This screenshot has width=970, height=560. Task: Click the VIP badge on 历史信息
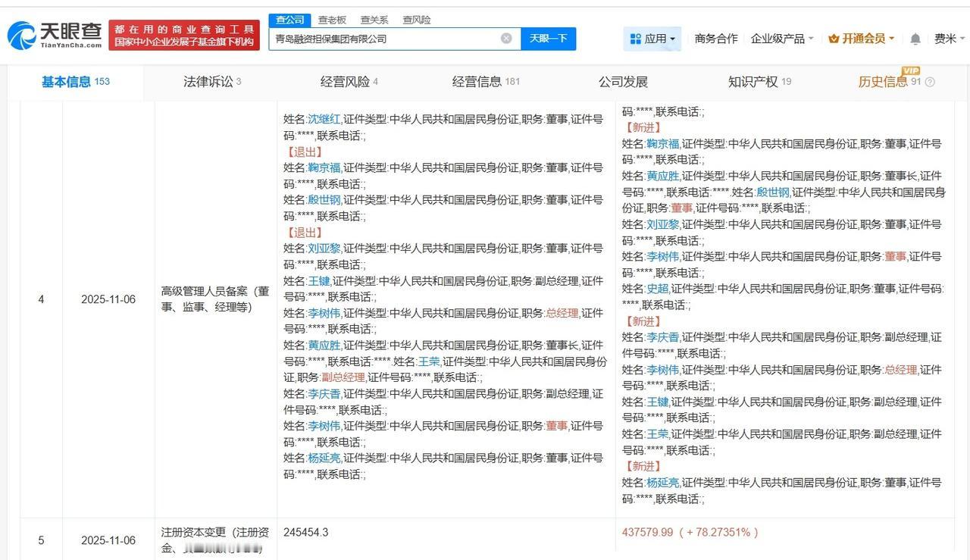[x=909, y=72]
